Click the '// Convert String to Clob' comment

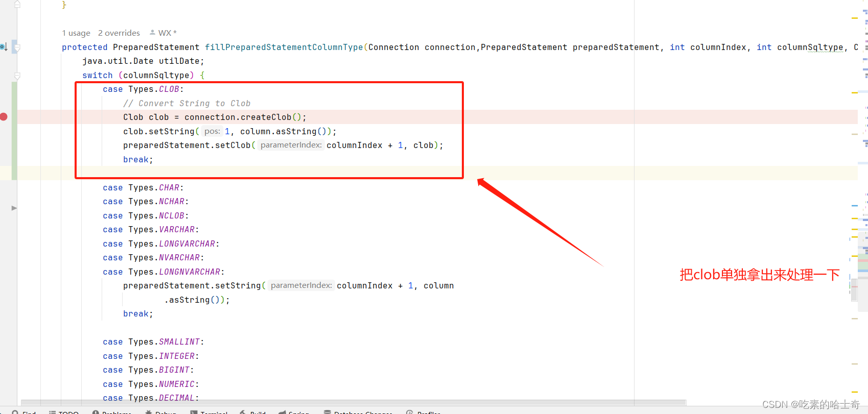coord(187,104)
